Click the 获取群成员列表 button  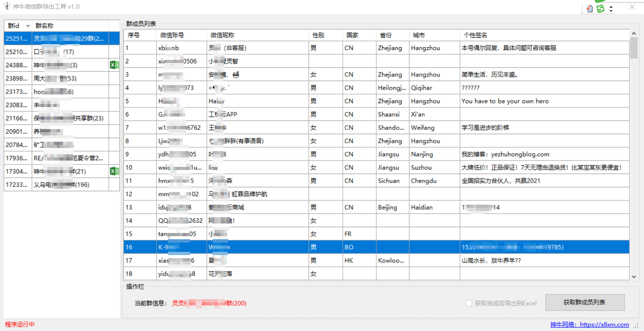coord(585,302)
